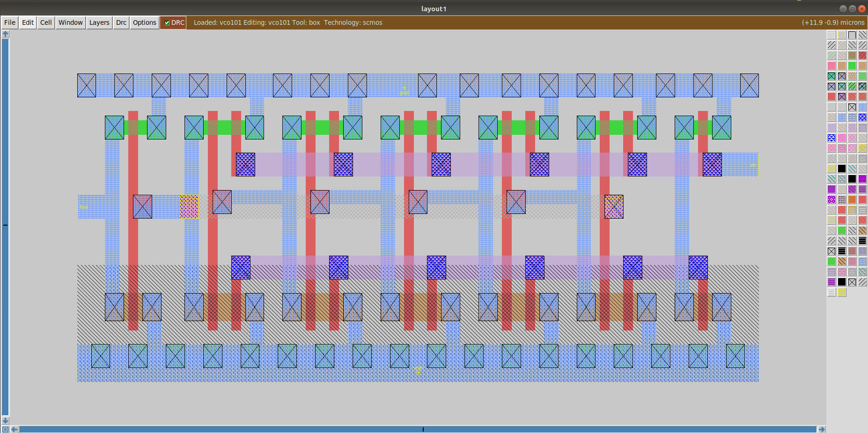868x433 pixels.
Task: Click the 'vin' label in the layout
Action: click(752, 165)
